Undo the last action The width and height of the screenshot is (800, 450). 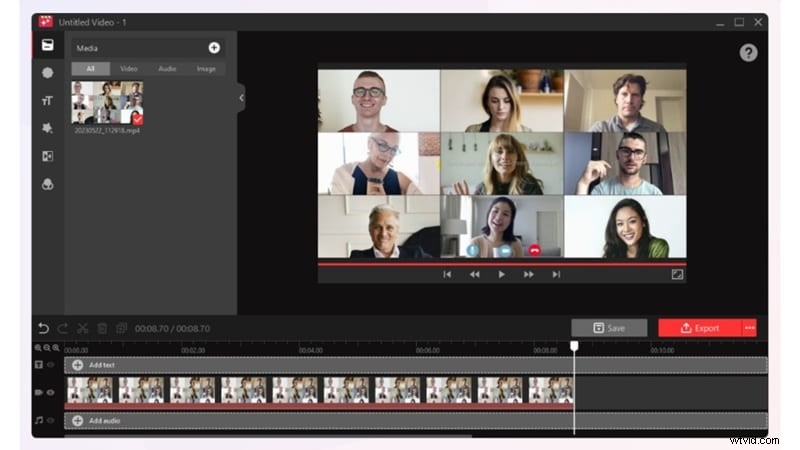point(43,328)
